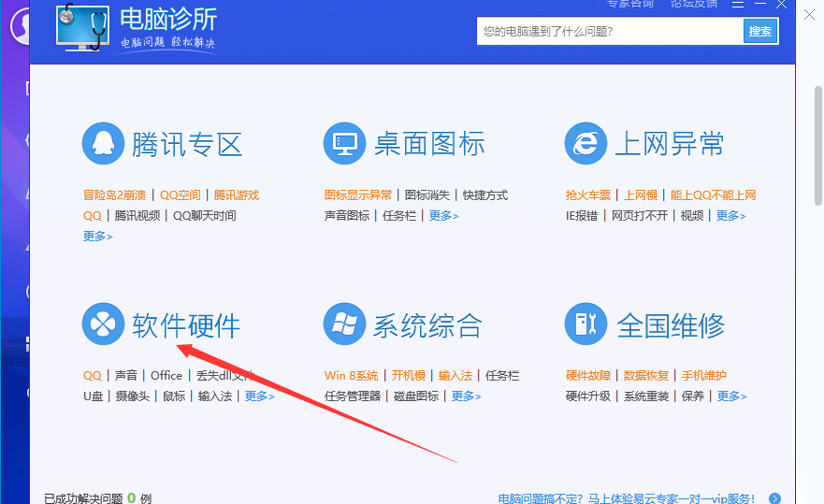The height and width of the screenshot is (504, 824).
Task: Open the 易云专家 VIP service link
Action: (627, 498)
